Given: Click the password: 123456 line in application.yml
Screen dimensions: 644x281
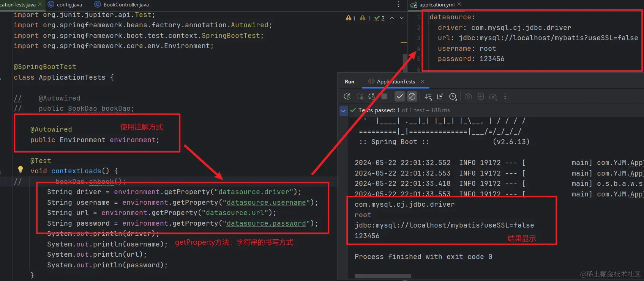Looking at the screenshot, I should 471,59.
